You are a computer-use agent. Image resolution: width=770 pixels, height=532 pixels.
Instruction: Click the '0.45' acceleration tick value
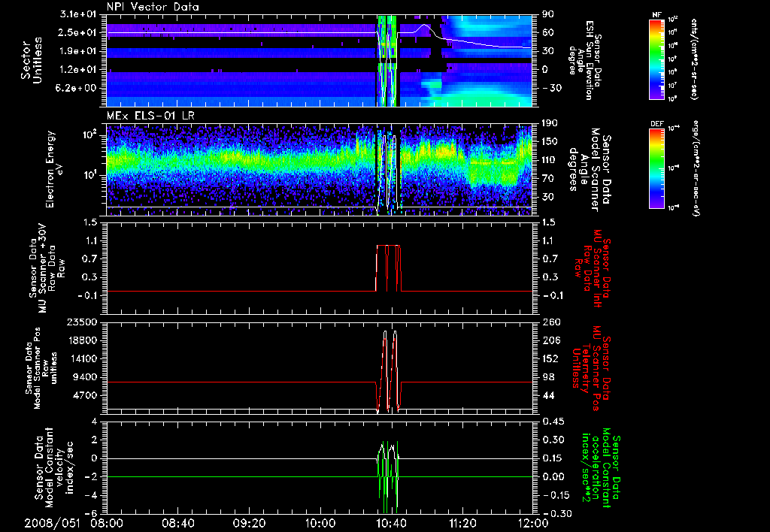pyautogui.click(x=553, y=422)
